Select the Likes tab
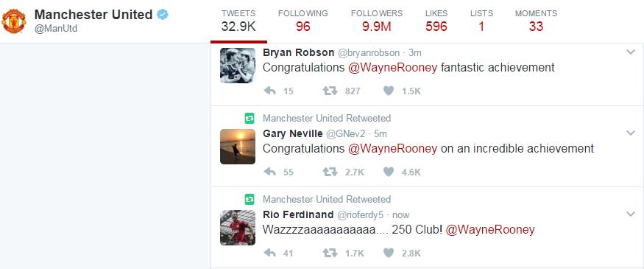This screenshot has width=644, height=269. [436, 21]
